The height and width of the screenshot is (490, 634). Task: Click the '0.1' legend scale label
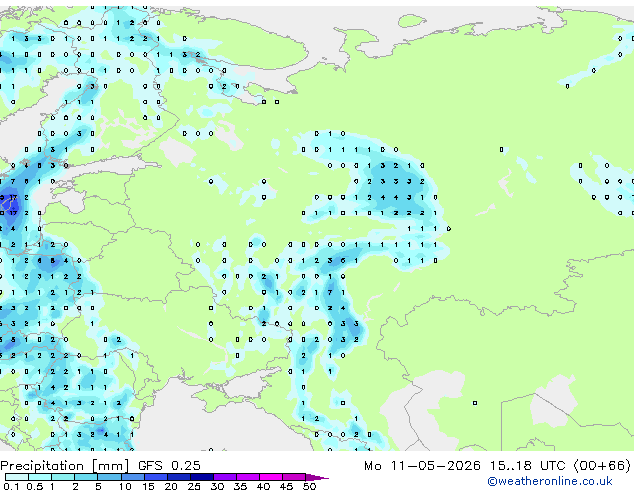pyautogui.click(x=11, y=486)
